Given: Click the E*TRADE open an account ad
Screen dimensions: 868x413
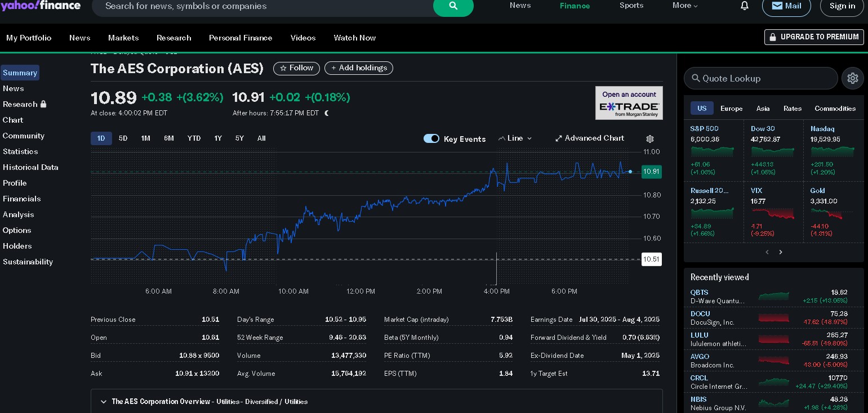Looking at the screenshot, I should click(x=629, y=103).
